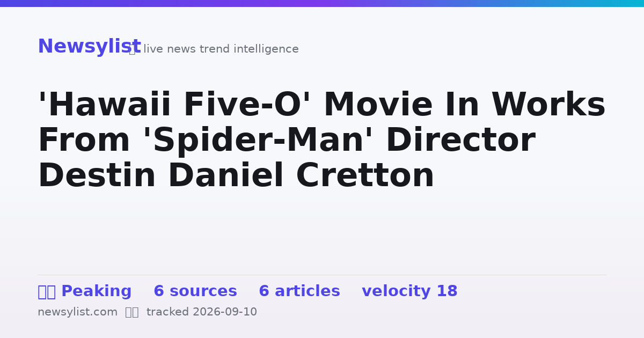Image resolution: width=644 pixels, height=338 pixels.
Task: Click the word Movie in the headline
Action: pos(378,105)
